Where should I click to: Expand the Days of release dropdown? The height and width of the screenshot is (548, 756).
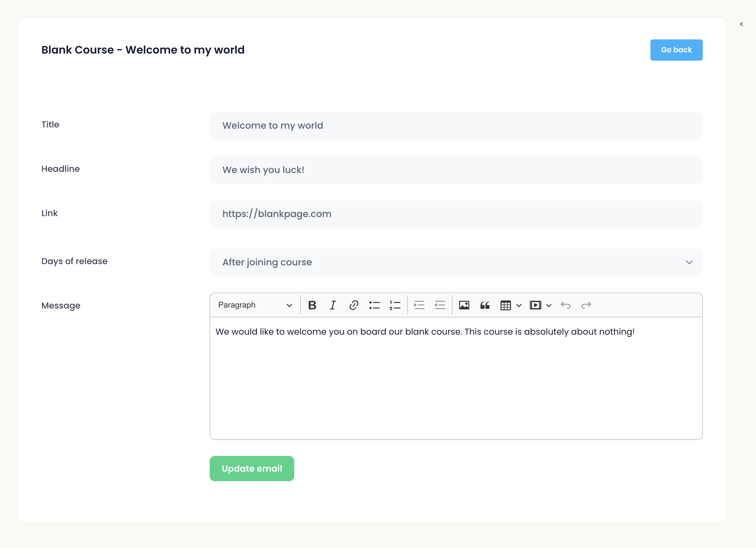click(456, 262)
